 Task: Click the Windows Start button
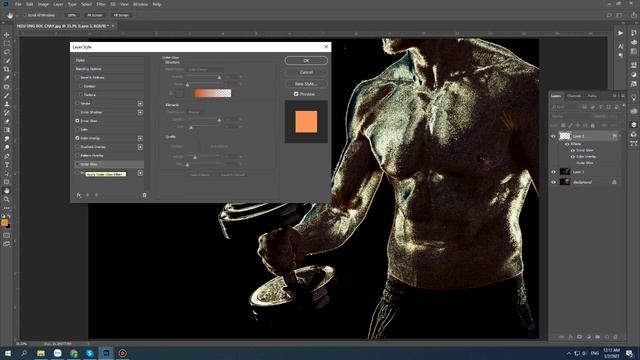pyautogui.click(x=8, y=353)
